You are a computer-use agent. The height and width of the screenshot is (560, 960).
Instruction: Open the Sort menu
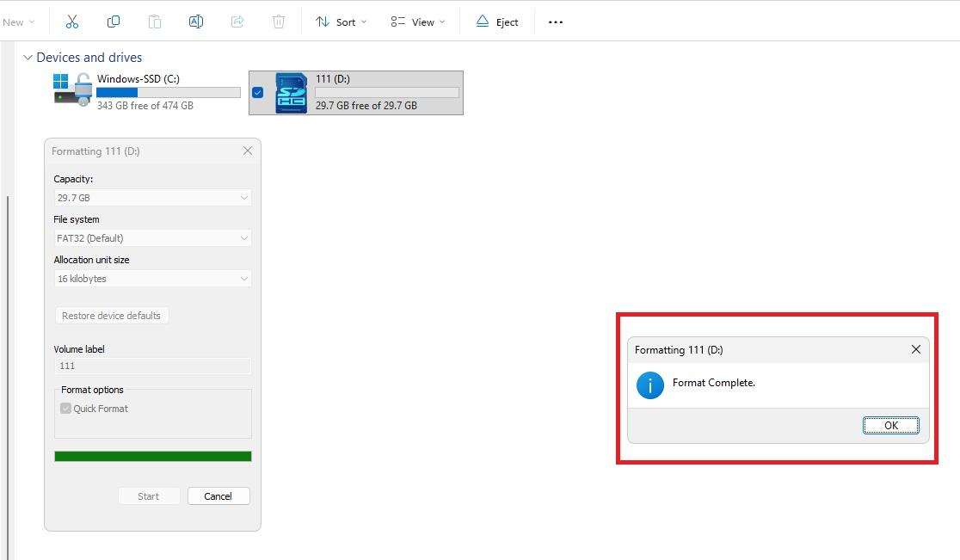341,22
